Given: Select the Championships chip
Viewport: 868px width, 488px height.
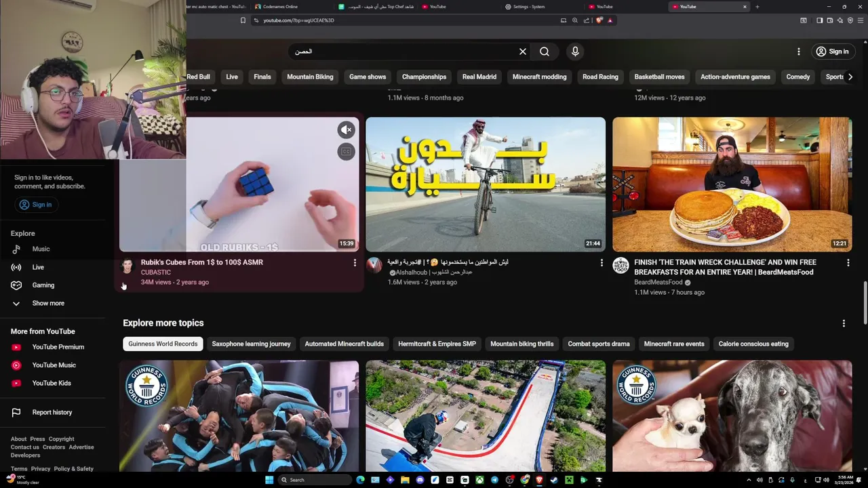Looking at the screenshot, I should coord(424,77).
